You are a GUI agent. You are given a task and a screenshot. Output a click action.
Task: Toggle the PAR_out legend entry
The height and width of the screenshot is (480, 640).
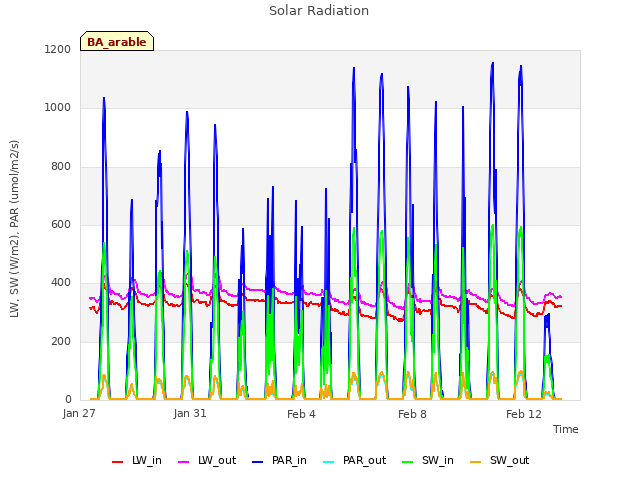click(355, 461)
